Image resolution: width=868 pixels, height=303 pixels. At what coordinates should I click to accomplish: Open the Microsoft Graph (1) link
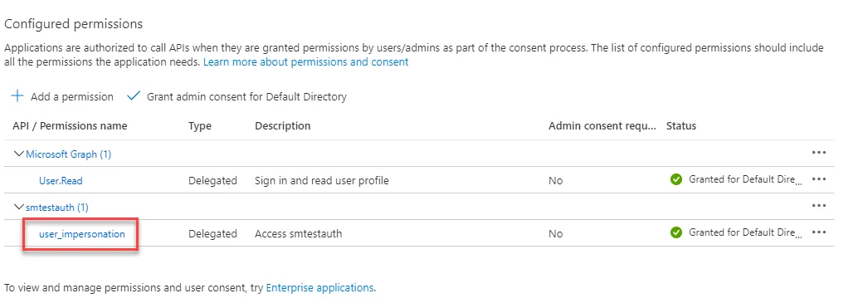click(x=69, y=154)
